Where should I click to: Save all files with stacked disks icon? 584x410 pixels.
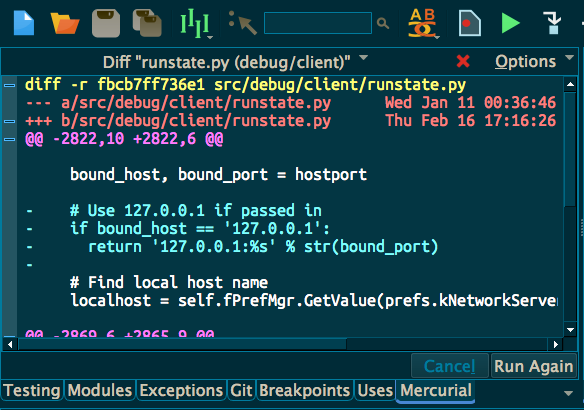(x=147, y=23)
